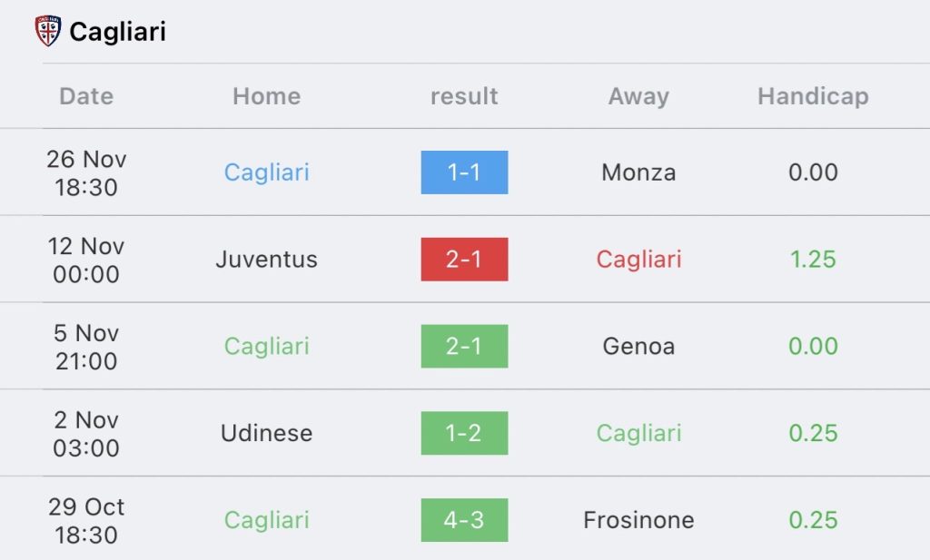930x560 pixels.
Task: Click the Cagliari club crest icon
Action: point(48,31)
